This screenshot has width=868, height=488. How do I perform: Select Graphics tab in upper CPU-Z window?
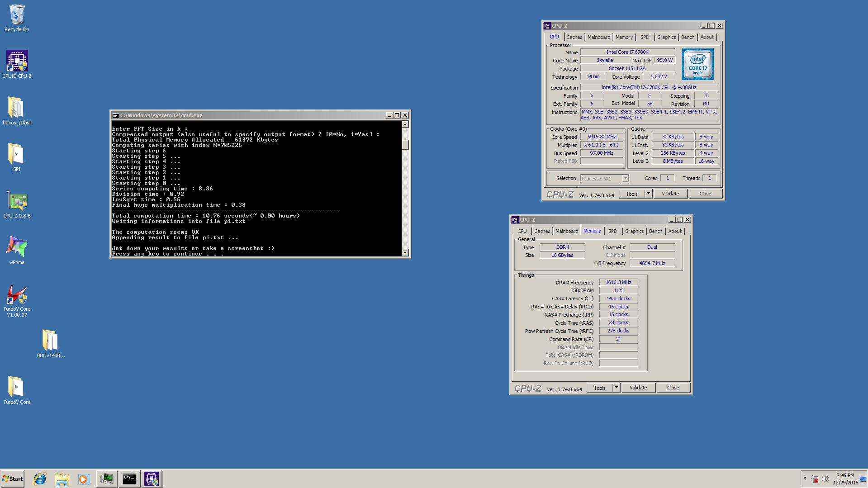666,37
